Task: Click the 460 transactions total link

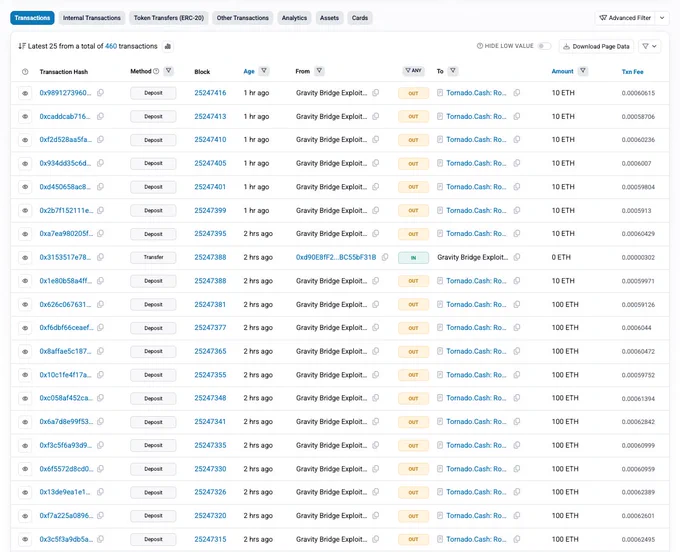Action: point(111,46)
